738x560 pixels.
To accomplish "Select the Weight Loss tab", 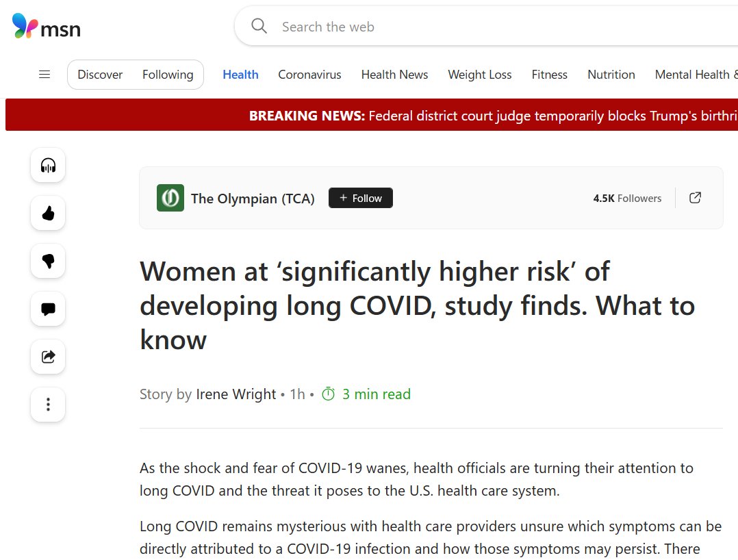I will click(x=479, y=75).
